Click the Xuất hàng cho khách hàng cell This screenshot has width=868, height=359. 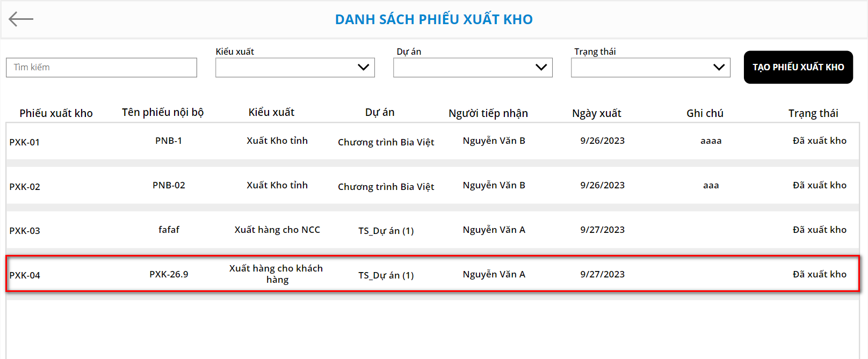pyautogui.click(x=277, y=274)
